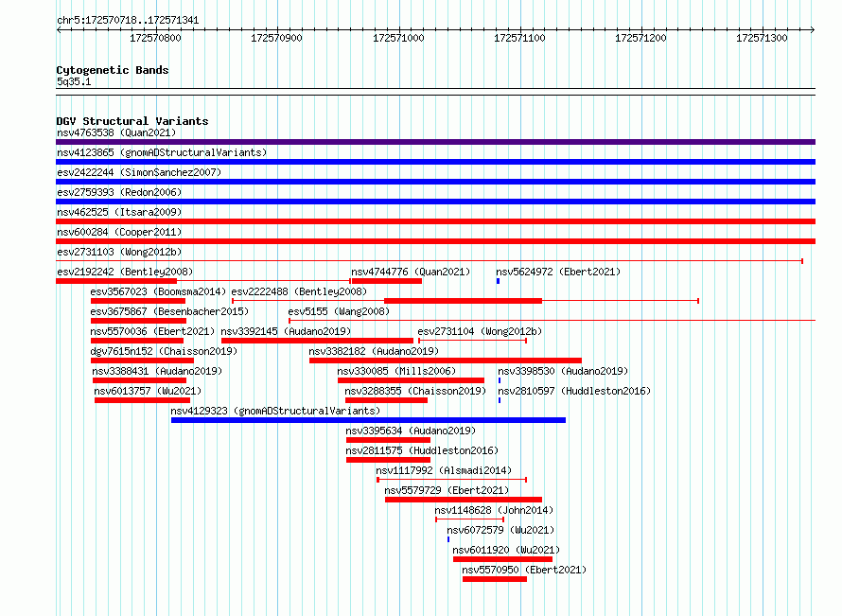The height and width of the screenshot is (616, 842).
Task: Select the red bar under nsv3382182
Action: point(446,361)
